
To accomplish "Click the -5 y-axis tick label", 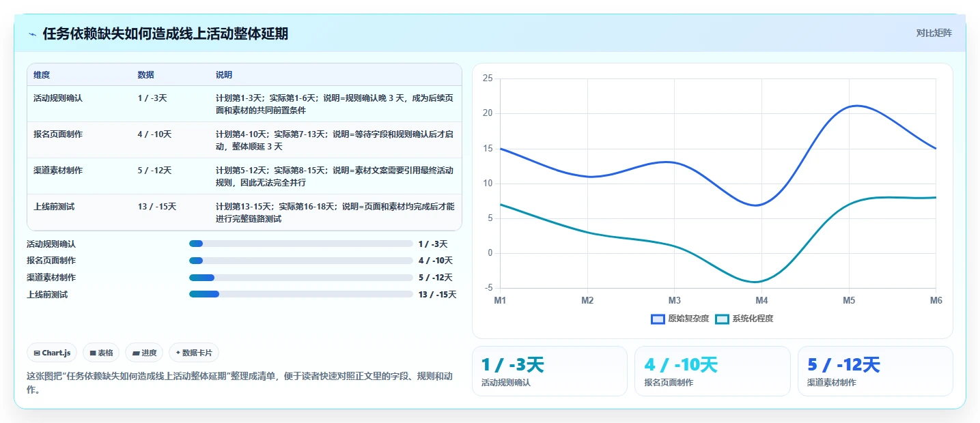I will click(488, 288).
